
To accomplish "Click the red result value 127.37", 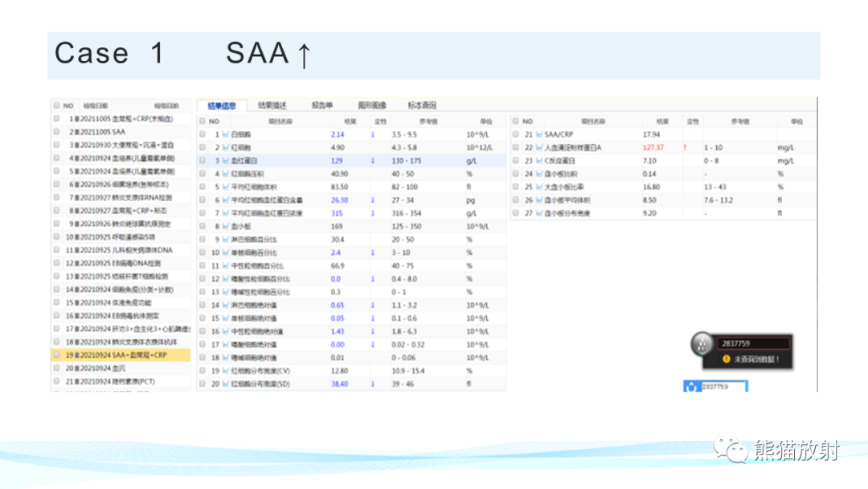I will coord(653,148).
